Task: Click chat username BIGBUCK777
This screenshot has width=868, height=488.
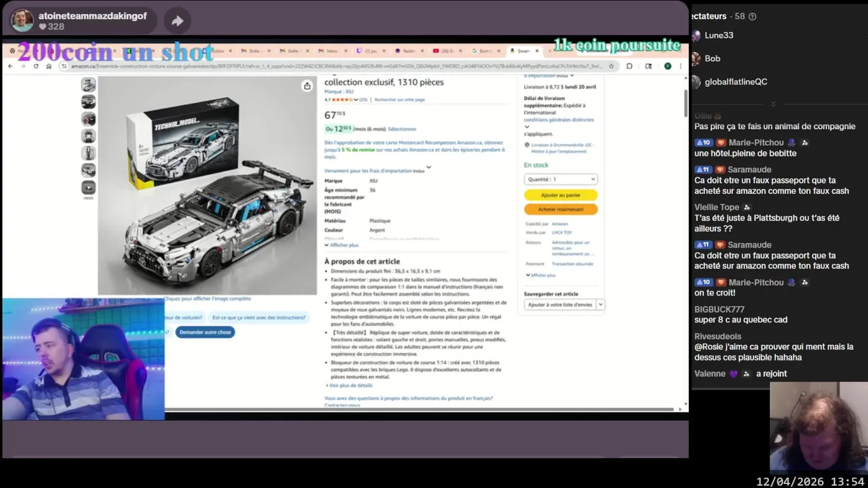Action: click(x=719, y=309)
